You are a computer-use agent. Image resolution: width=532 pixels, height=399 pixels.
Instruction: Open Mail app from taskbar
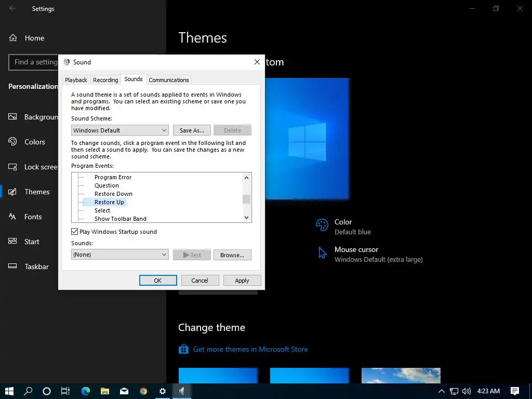click(124, 391)
